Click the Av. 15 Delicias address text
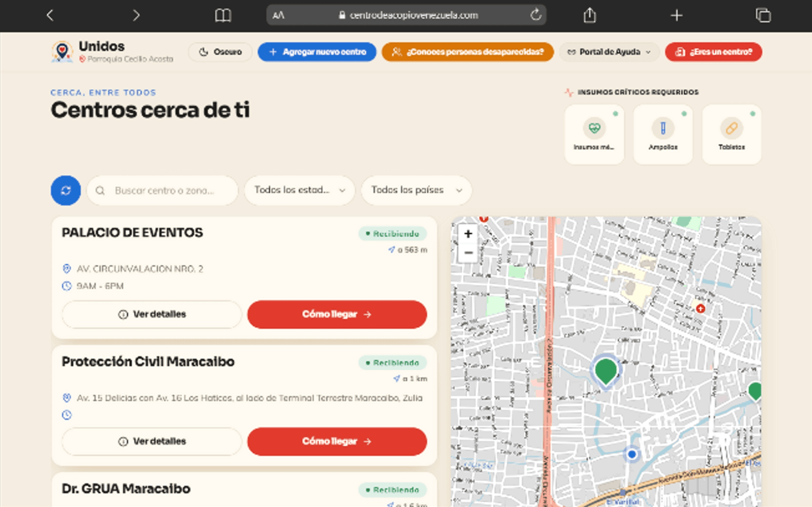 (250, 398)
